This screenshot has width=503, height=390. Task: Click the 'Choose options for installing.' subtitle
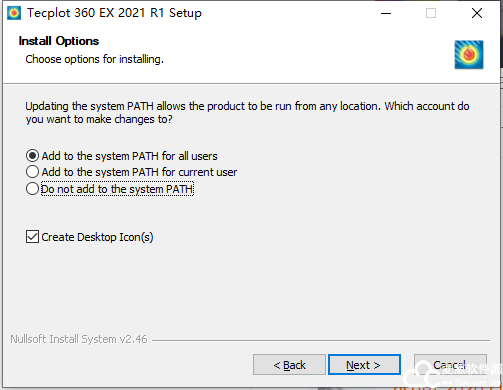95,59
